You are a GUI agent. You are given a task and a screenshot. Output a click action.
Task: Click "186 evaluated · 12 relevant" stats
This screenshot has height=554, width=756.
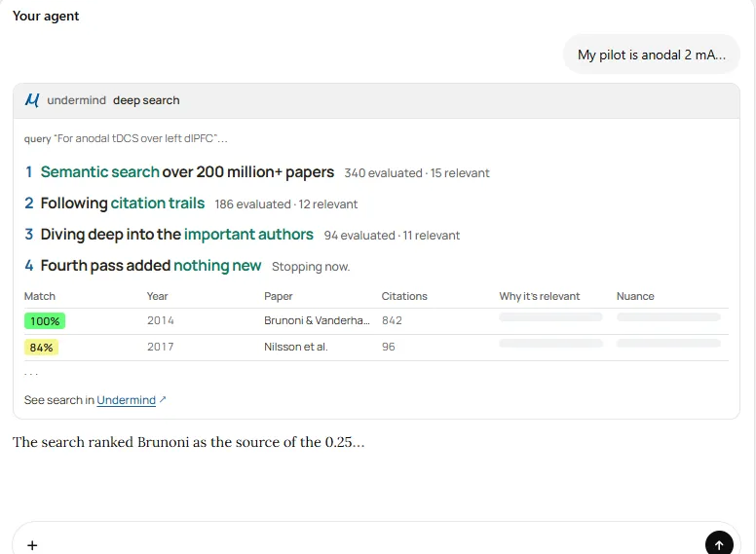285,204
